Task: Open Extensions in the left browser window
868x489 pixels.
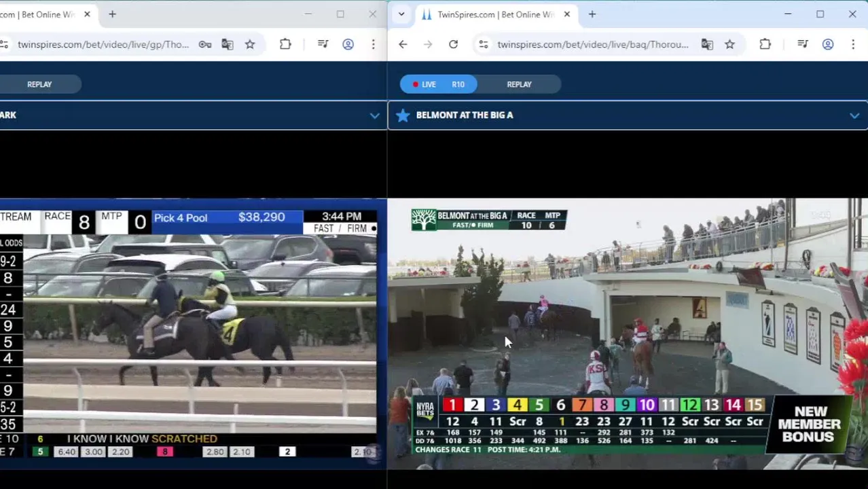Action: (285, 44)
